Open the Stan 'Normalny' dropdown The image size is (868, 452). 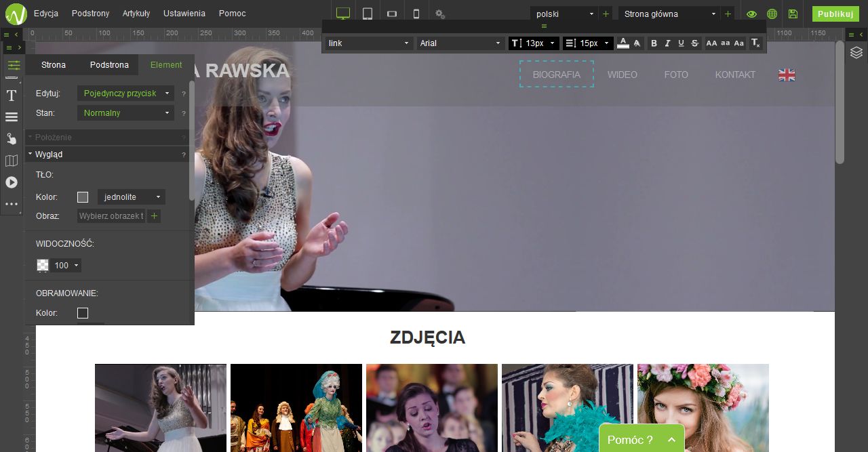point(125,113)
